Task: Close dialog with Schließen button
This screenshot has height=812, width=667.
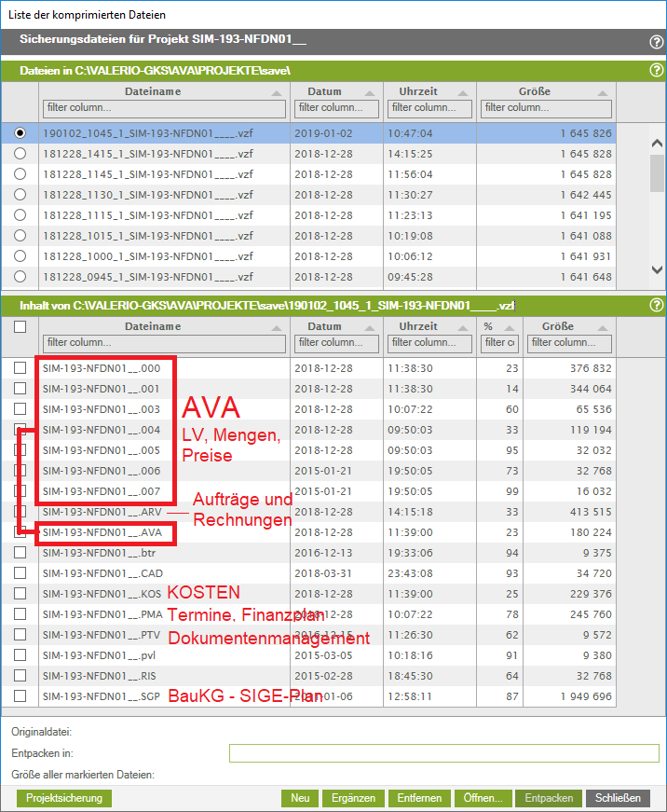Action: tap(618, 798)
